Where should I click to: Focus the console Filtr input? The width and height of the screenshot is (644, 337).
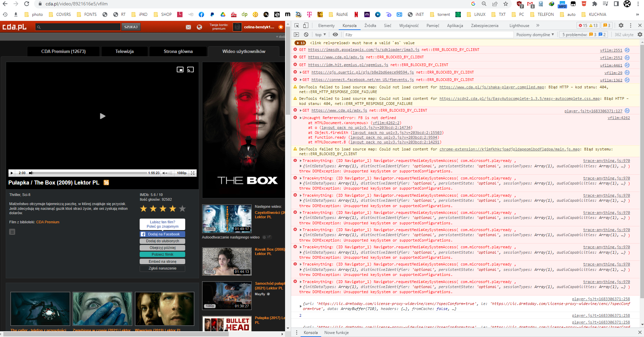pos(428,35)
